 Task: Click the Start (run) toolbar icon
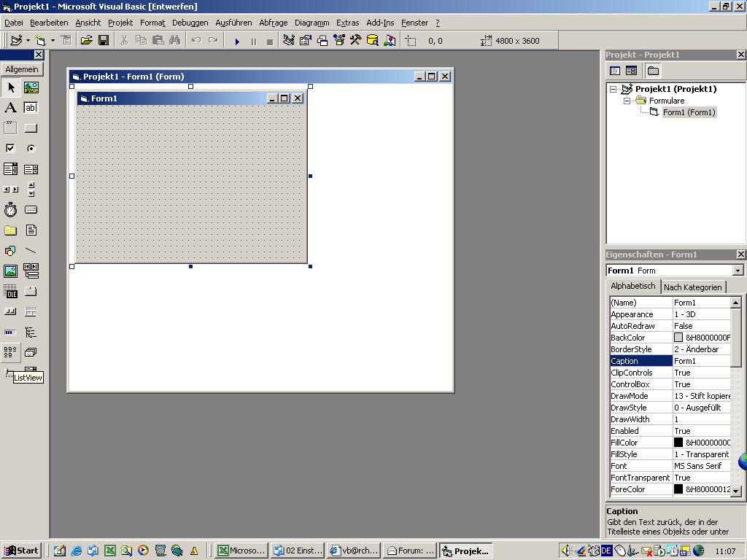coord(237,42)
